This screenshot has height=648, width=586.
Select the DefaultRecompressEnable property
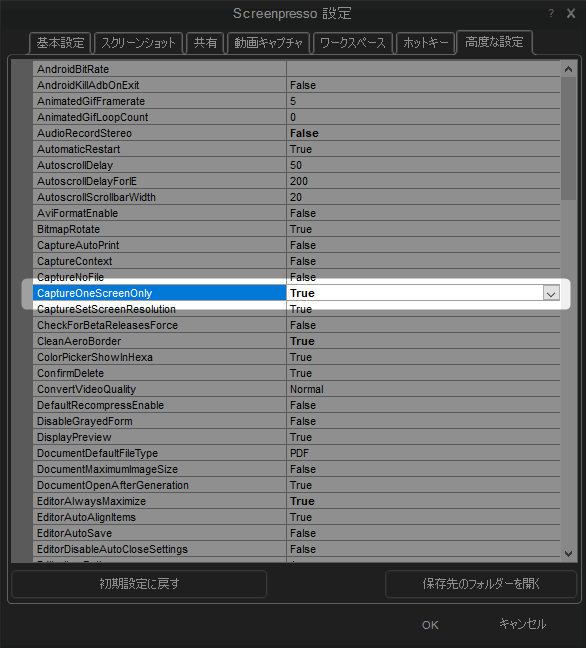[159, 405]
